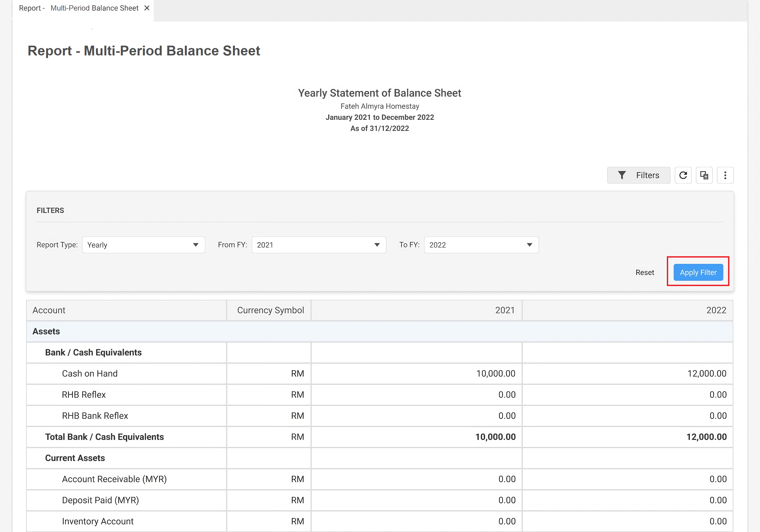Click the Currency Symbol column header

pyautogui.click(x=269, y=310)
